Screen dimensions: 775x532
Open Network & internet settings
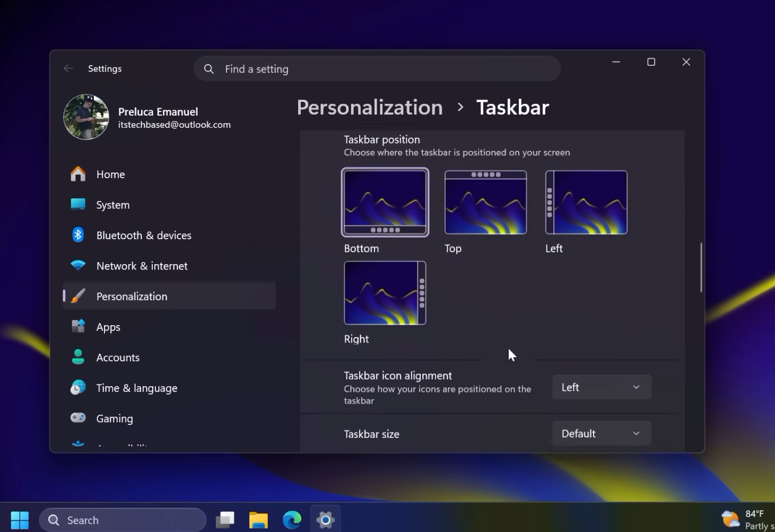(x=169, y=266)
